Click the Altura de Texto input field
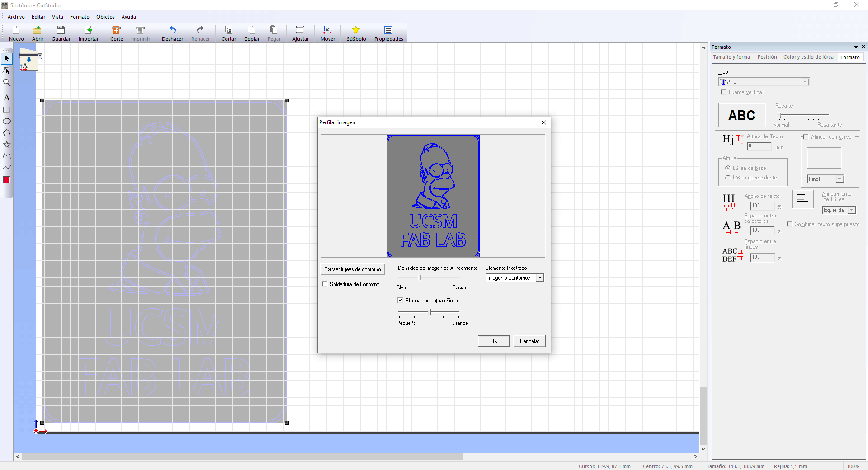Viewport: 868px width, 470px height. [x=759, y=146]
